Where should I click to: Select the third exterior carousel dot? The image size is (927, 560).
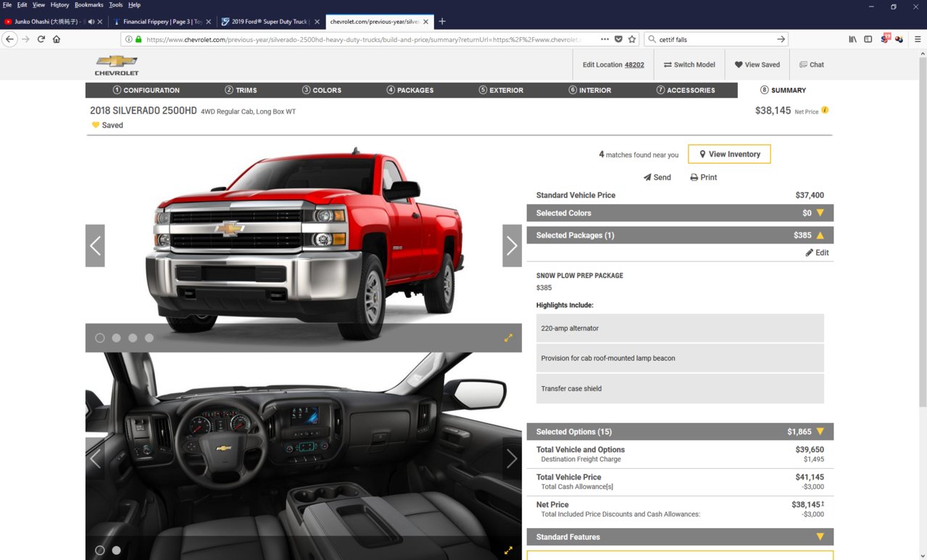coord(133,338)
